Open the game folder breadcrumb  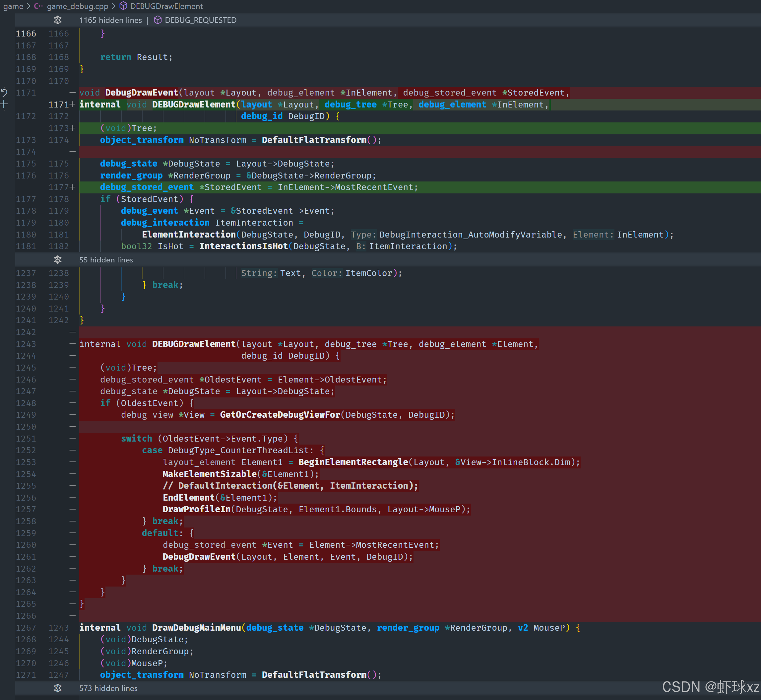(13, 6)
